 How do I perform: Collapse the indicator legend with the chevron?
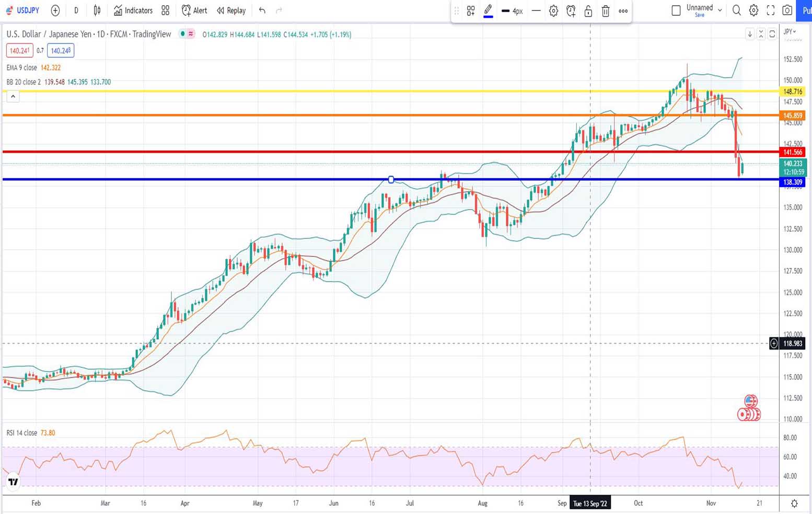(x=13, y=96)
